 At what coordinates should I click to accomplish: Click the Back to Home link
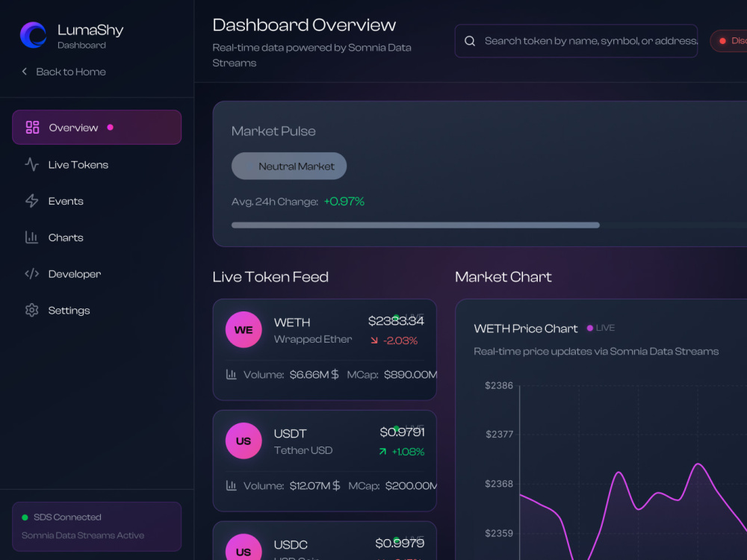point(63,72)
